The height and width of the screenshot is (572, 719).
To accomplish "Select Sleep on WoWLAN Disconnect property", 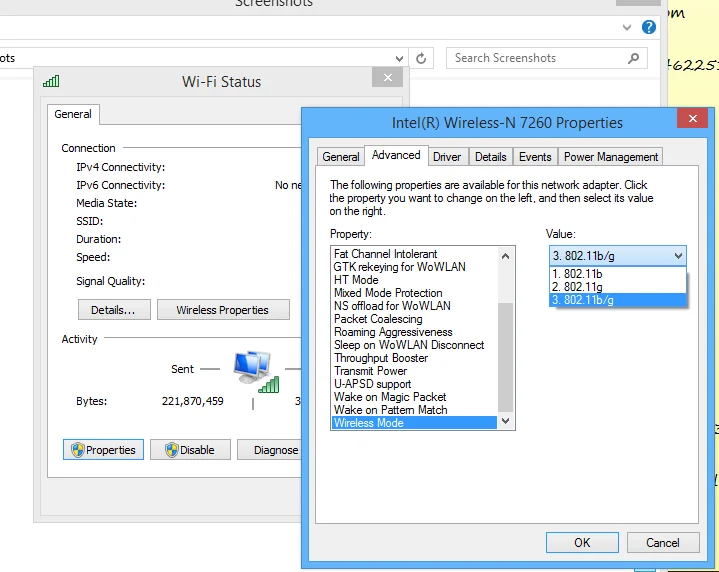I will click(x=414, y=345).
